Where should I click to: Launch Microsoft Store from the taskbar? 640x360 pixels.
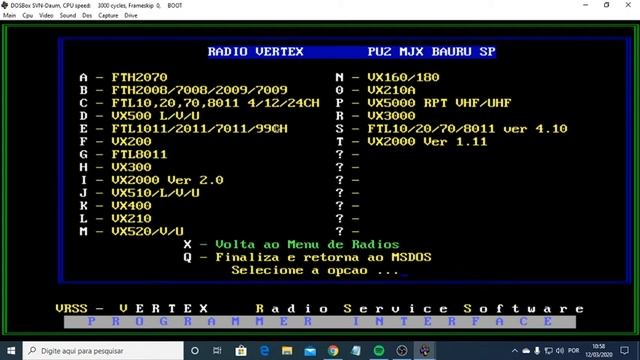pos(241,351)
